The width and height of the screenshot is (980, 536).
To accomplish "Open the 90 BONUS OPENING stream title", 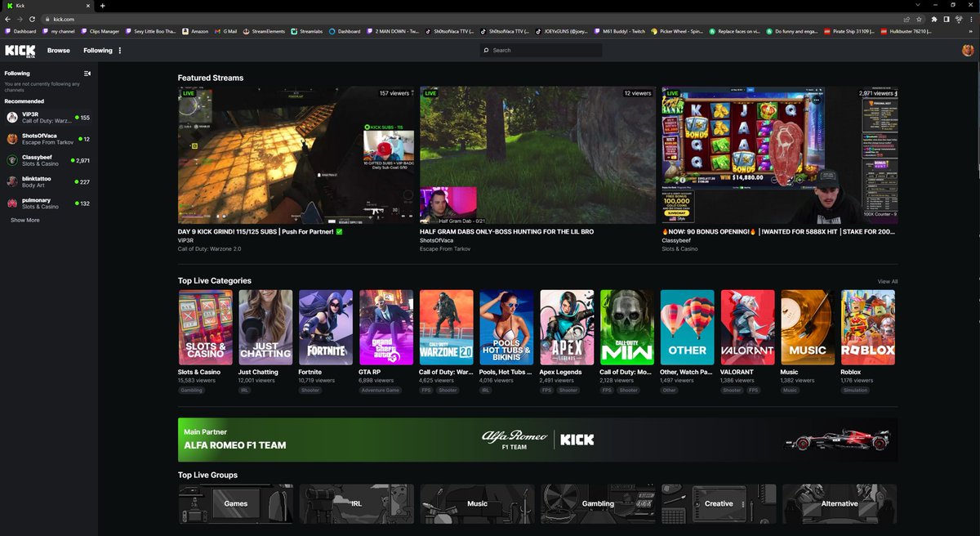I will (779, 231).
